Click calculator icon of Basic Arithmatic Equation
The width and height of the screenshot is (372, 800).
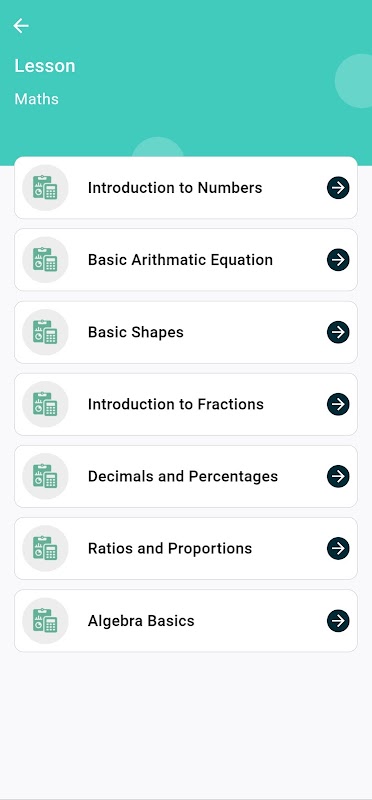pos(45,260)
